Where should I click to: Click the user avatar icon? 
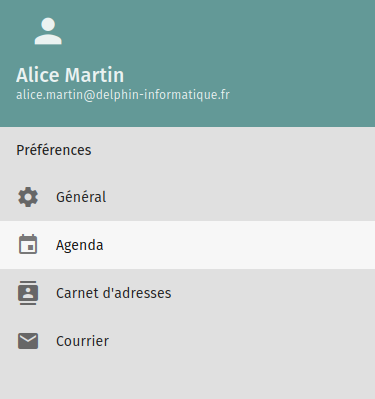click(x=48, y=31)
